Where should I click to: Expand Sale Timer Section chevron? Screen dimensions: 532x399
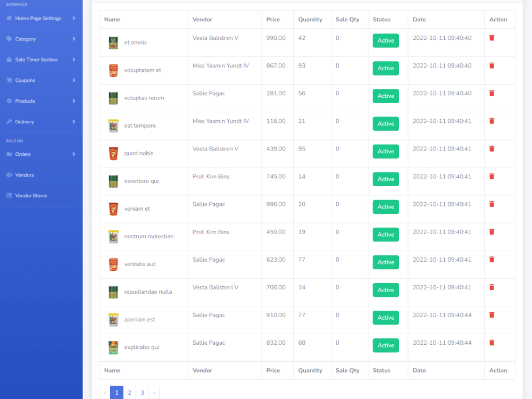pos(73,60)
